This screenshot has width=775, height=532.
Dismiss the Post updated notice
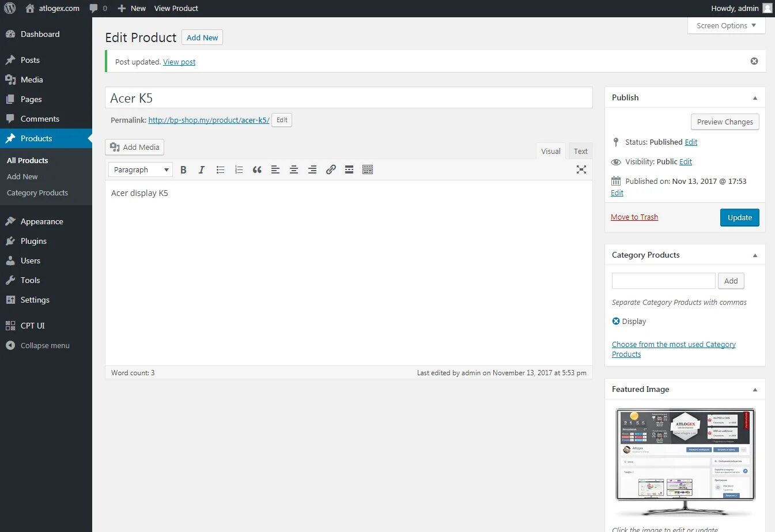click(x=754, y=61)
